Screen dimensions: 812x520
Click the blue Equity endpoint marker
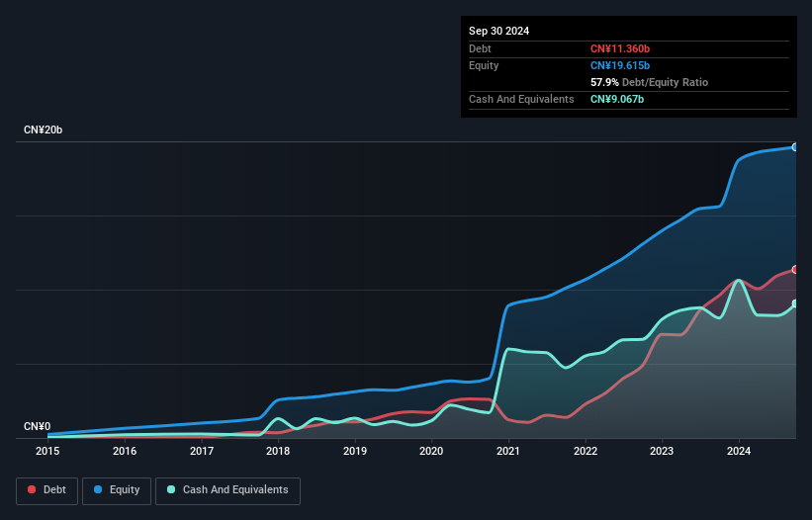[795, 147]
